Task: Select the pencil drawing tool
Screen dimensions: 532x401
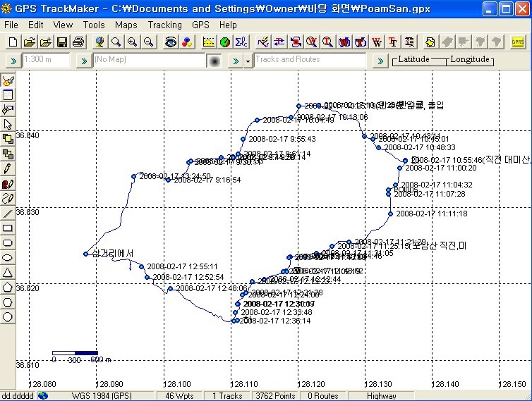Action: (8, 168)
